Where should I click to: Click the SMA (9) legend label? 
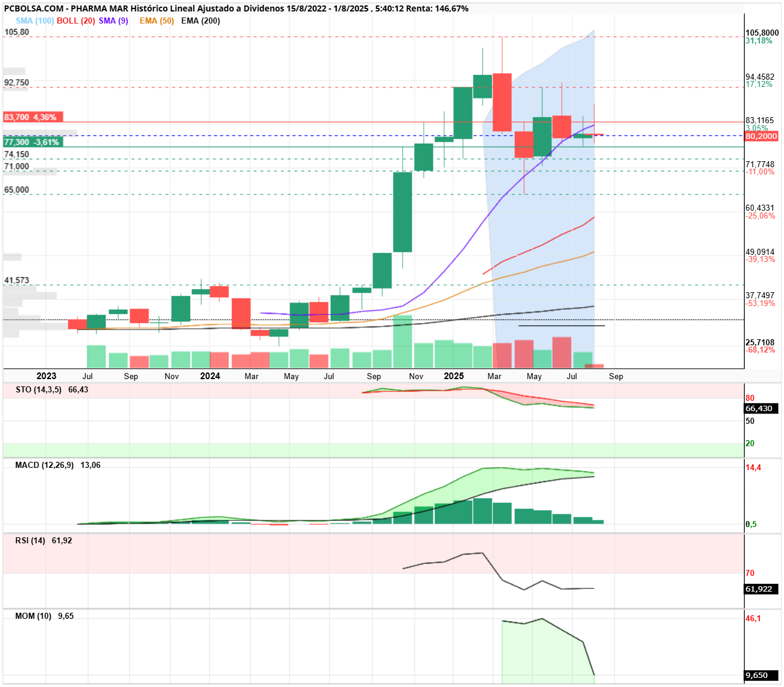tap(113, 21)
